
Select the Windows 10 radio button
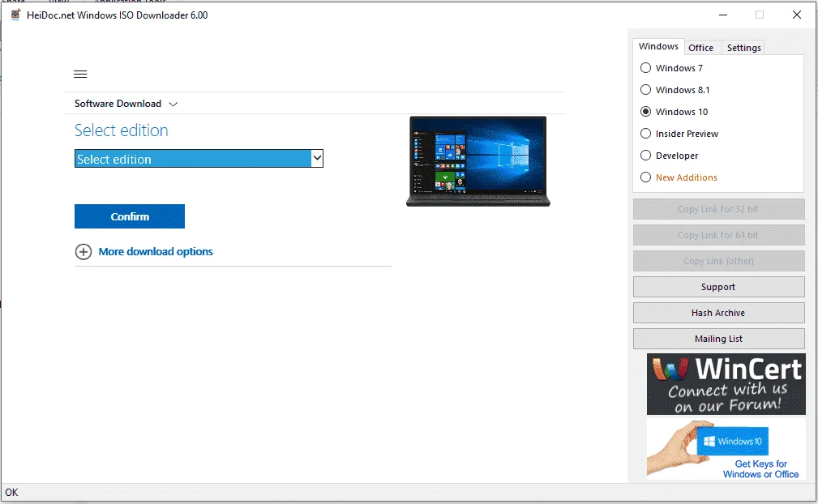(x=646, y=112)
